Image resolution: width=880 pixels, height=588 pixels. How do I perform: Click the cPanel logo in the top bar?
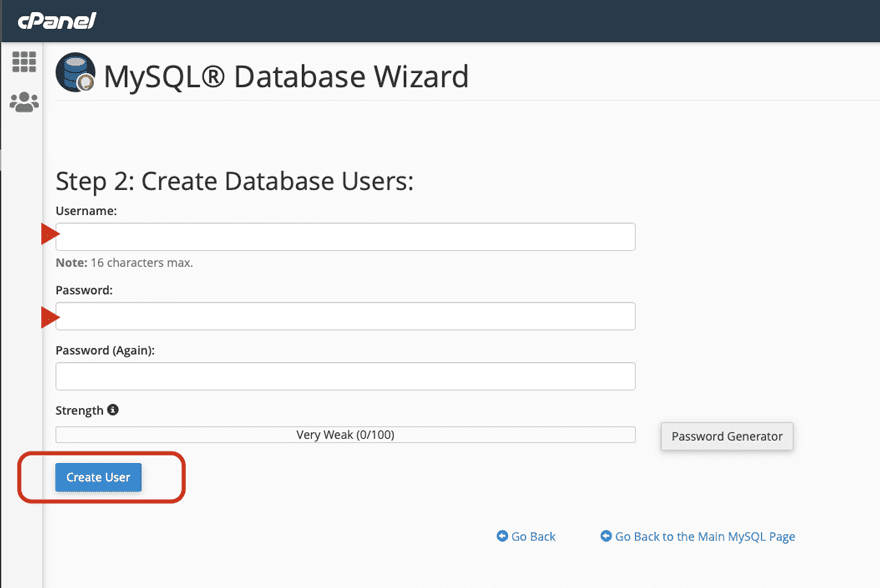click(x=55, y=20)
